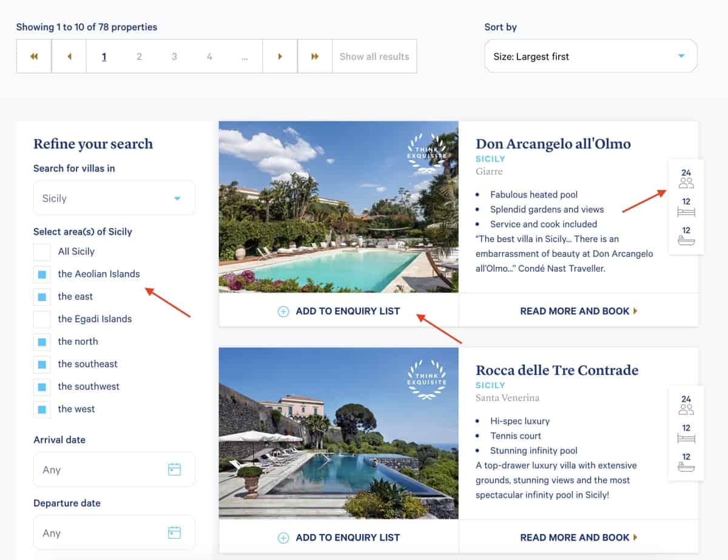
Task: Open the Departure date calendar icon
Action: click(175, 533)
